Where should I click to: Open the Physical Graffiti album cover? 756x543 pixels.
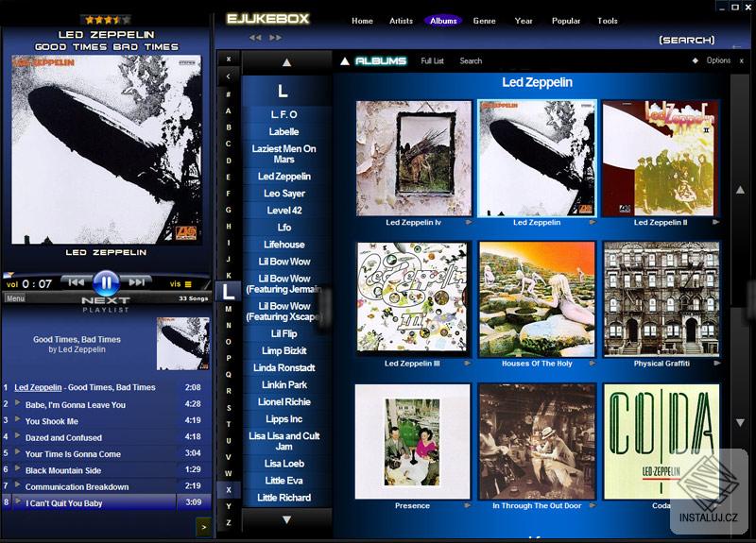[x=661, y=299]
